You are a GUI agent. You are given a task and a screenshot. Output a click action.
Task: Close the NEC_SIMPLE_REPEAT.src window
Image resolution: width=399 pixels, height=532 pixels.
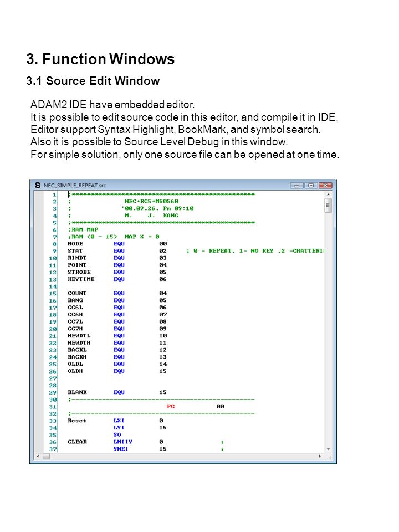coord(325,185)
